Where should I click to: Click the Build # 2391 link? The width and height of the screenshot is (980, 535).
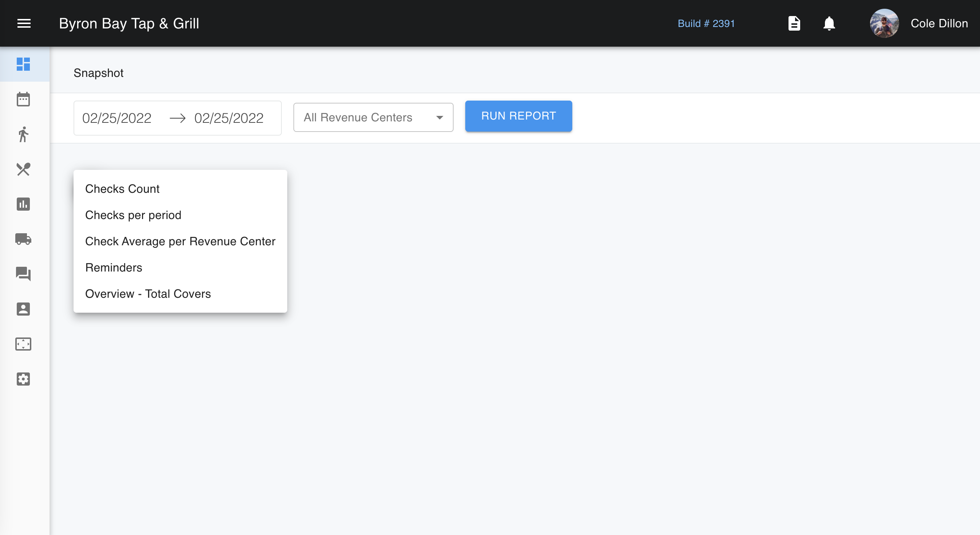[706, 24]
